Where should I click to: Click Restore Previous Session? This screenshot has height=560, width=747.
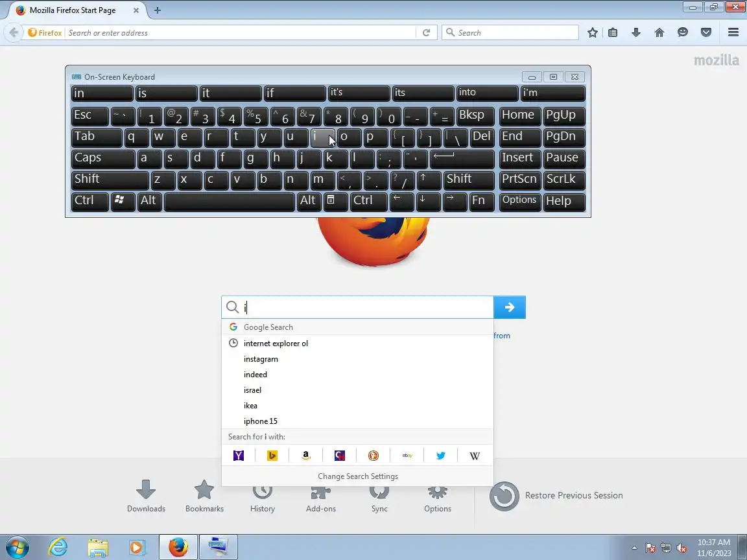(x=556, y=496)
